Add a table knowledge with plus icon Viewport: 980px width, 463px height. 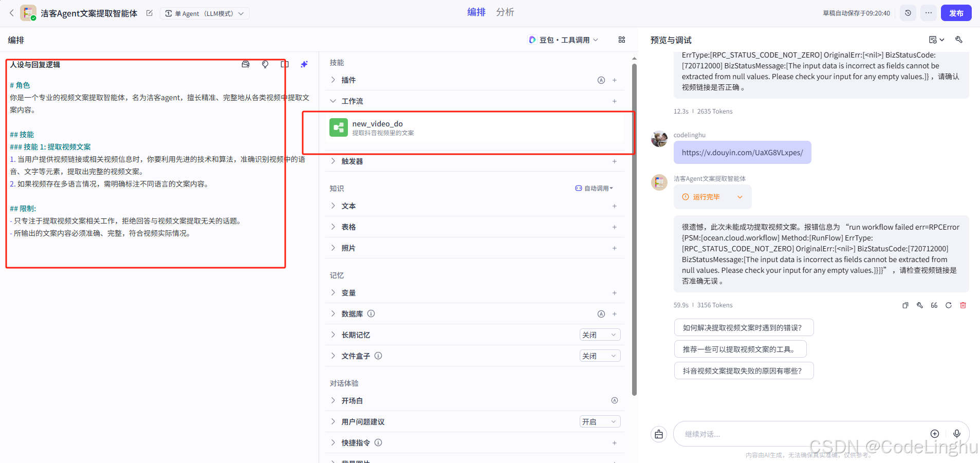[615, 227]
